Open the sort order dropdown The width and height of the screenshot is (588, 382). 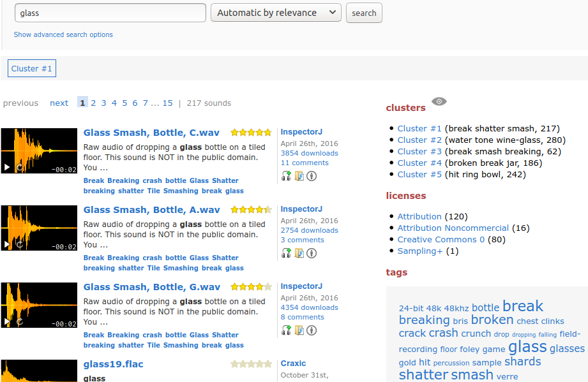(276, 13)
